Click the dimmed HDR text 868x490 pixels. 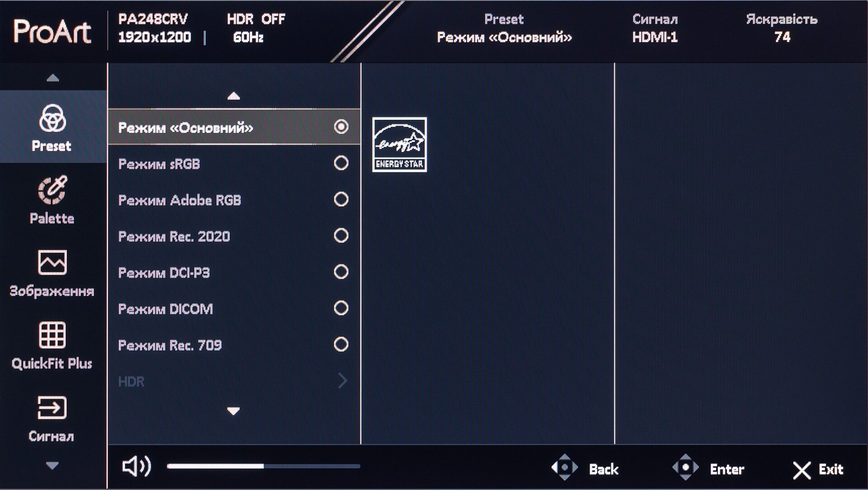pos(131,381)
